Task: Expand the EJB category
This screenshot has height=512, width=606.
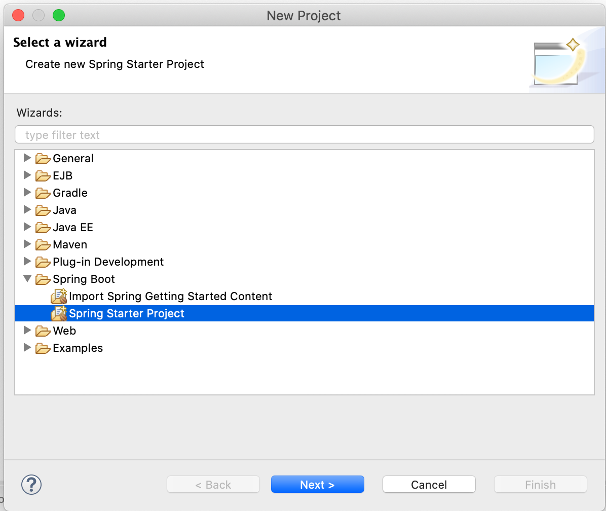Action: pos(28,175)
